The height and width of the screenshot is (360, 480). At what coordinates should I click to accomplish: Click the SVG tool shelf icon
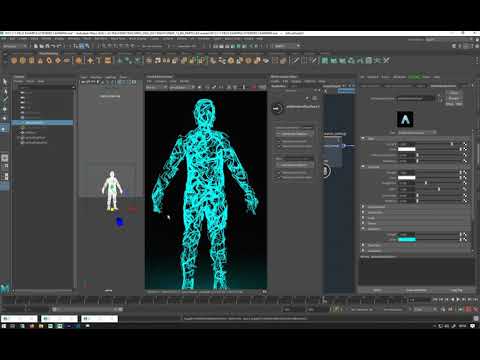[108, 60]
